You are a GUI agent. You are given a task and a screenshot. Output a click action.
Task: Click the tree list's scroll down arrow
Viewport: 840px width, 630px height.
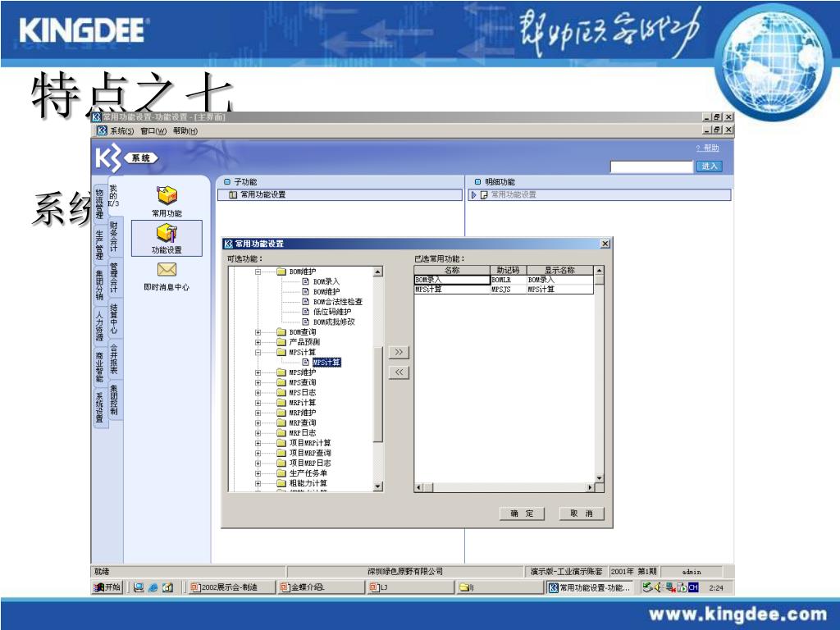pos(377,486)
